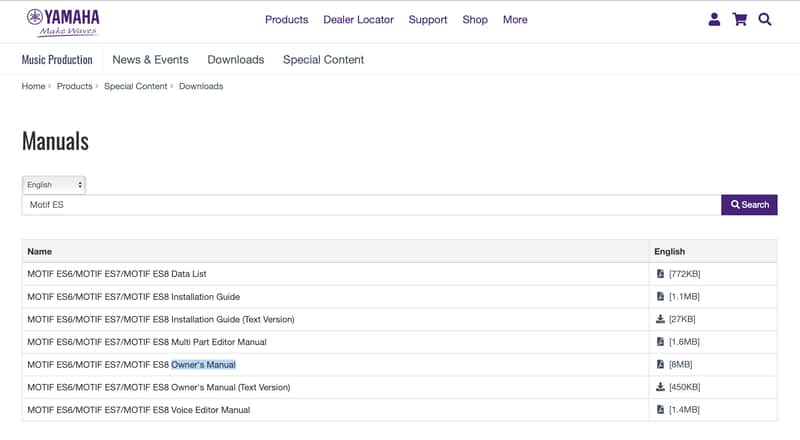Click the [27KB] download link
The image size is (800, 440).
point(682,319)
